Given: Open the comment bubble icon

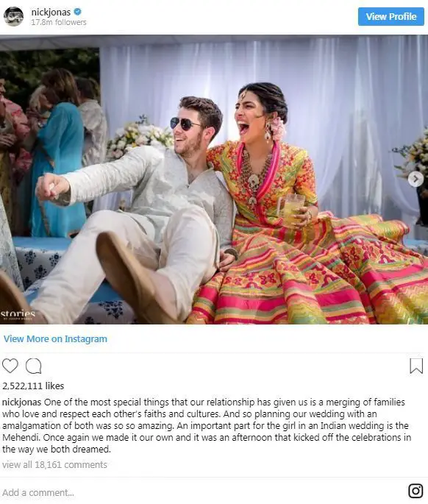Looking at the screenshot, I should point(34,366).
